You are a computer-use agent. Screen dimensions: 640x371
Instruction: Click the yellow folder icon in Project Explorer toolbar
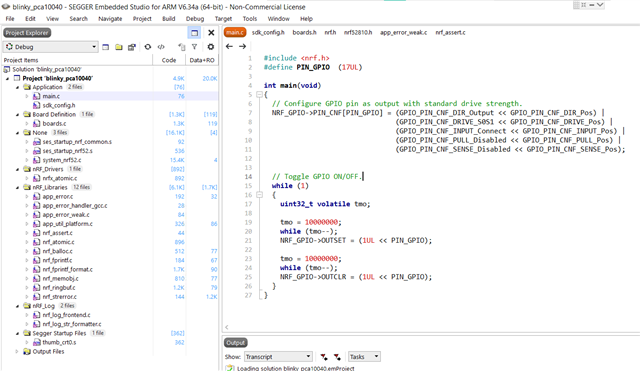[119, 47]
